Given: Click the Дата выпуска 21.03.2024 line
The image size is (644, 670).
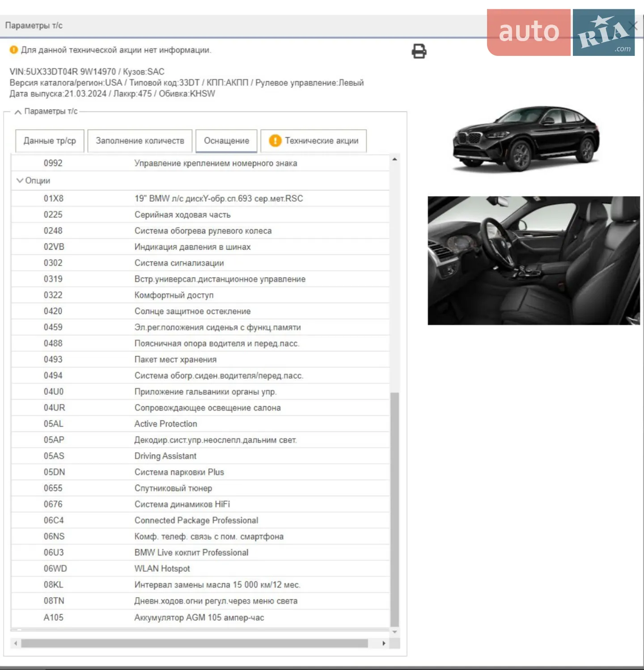Looking at the screenshot, I should point(112,94).
